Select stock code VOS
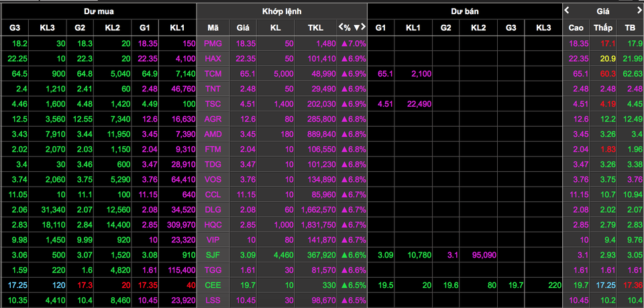Screen dimensions: 644x308 (x=213, y=179)
